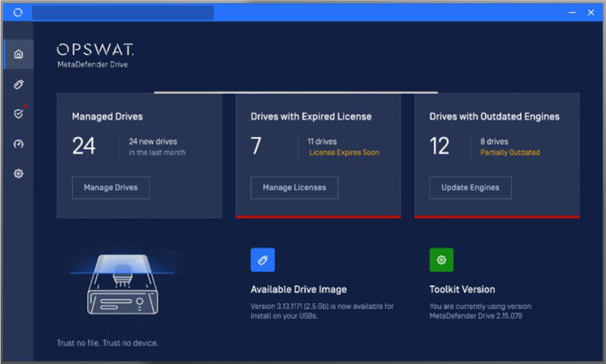The image size is (606, 364).
Task: Click the circular app icon in title bar
Action: 18,12
